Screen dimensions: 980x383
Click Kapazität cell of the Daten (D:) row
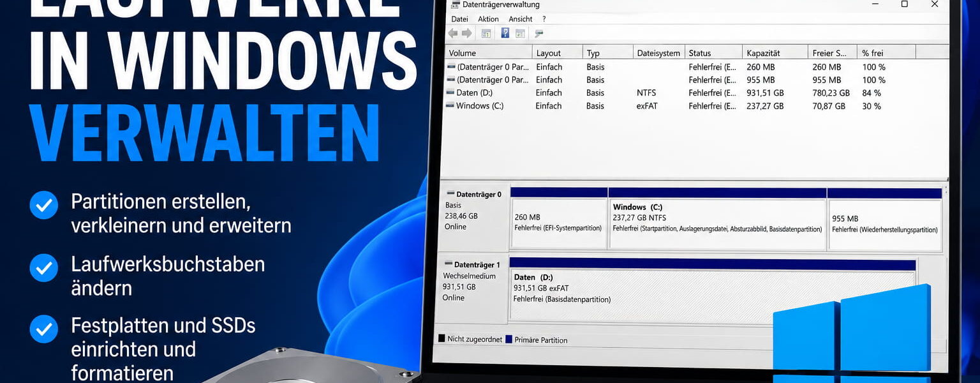(x=765, y=93)
